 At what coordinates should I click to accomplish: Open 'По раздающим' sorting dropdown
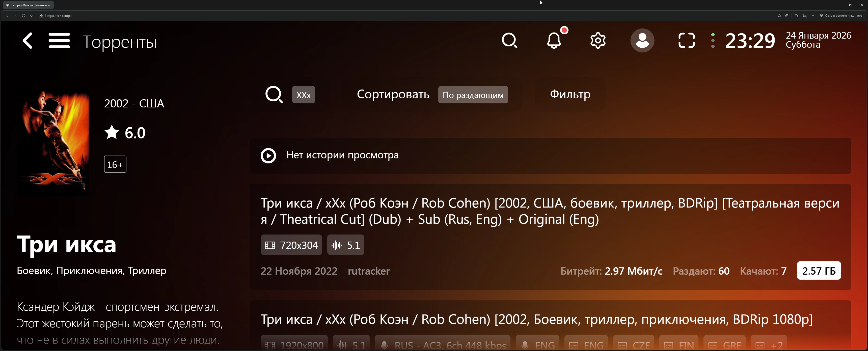[x=473, y=95]
